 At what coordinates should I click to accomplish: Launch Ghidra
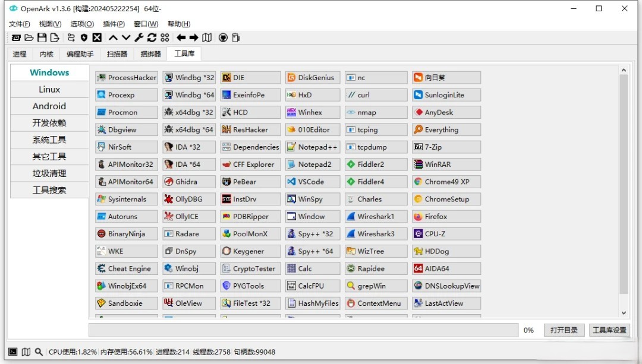pos(189,182)
